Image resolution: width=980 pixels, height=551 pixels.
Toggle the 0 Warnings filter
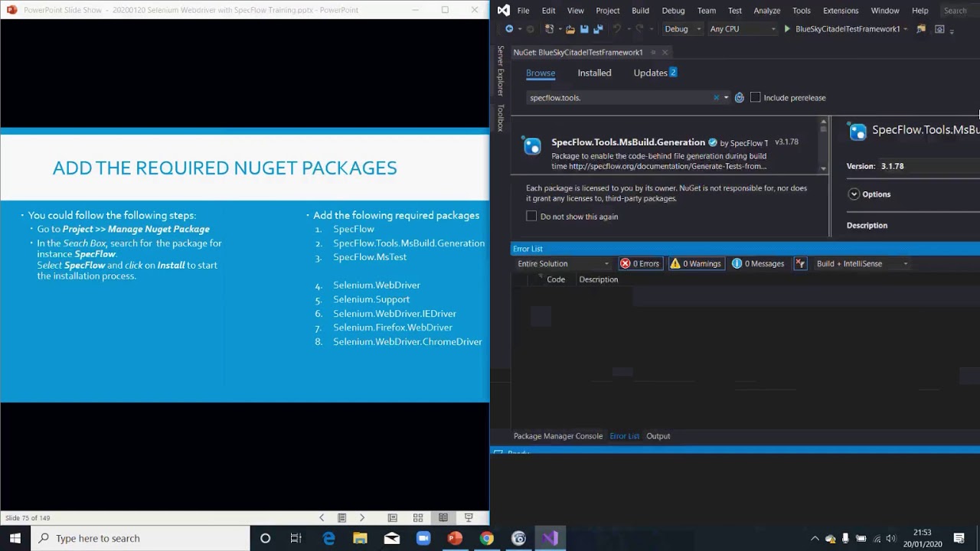click(696, 263)
